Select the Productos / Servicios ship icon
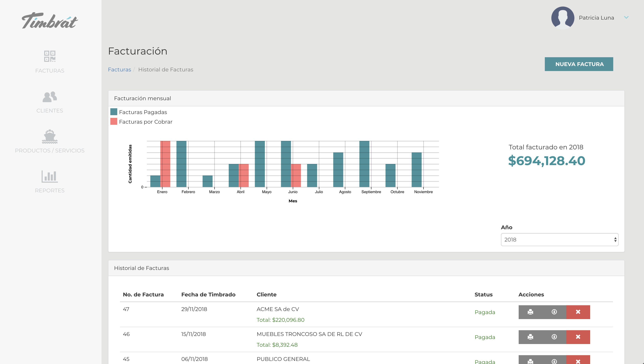This screenshot has width=644, height=364. (x=50, y=136)
